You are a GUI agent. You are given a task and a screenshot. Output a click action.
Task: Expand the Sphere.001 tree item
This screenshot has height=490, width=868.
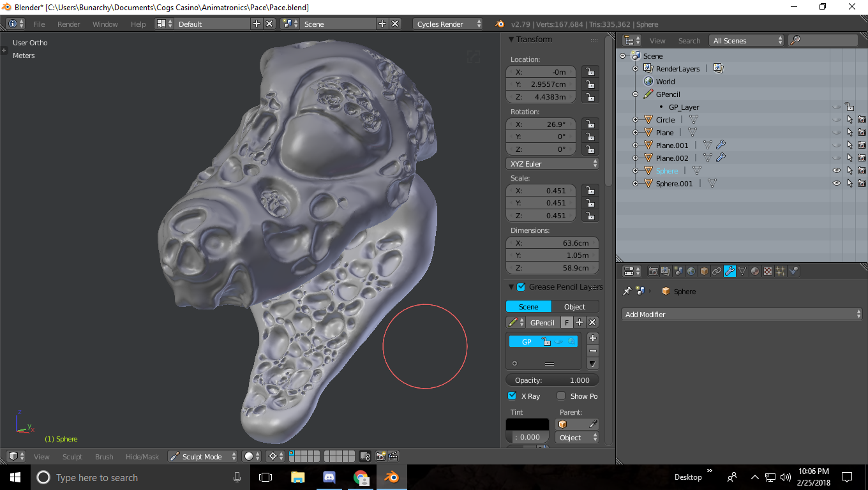(x=635, y=183)
